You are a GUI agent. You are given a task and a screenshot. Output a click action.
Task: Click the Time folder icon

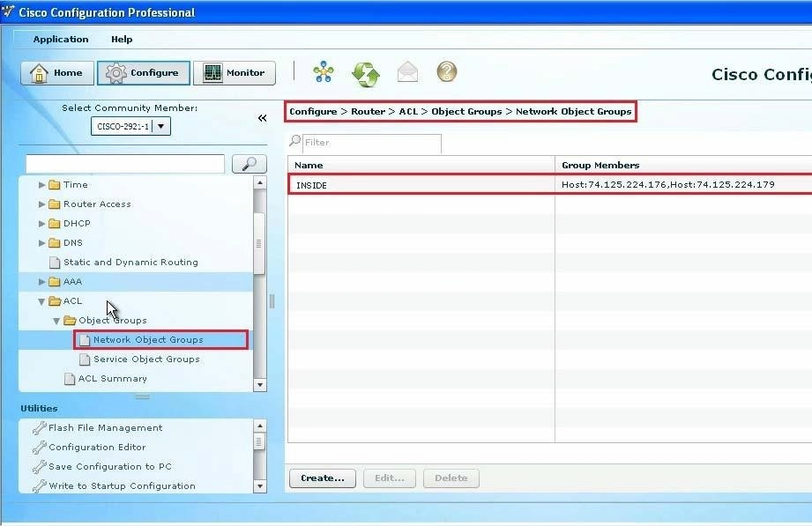[55, 185]
